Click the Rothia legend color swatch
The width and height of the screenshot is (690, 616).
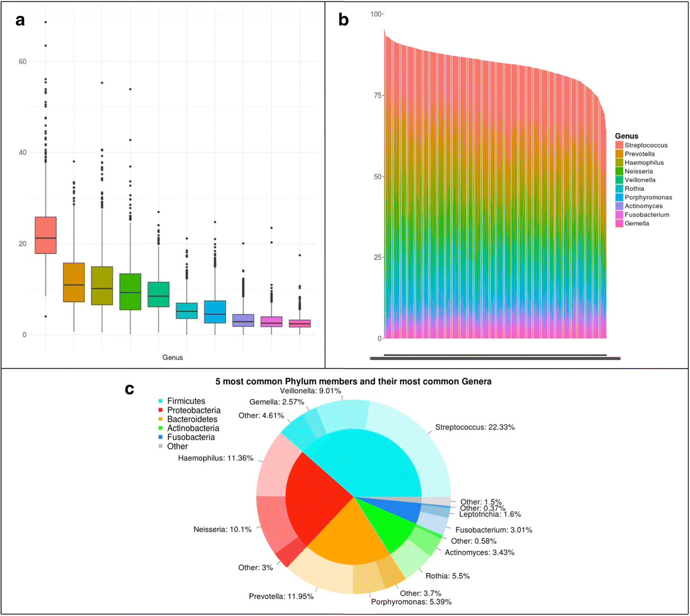619,189
